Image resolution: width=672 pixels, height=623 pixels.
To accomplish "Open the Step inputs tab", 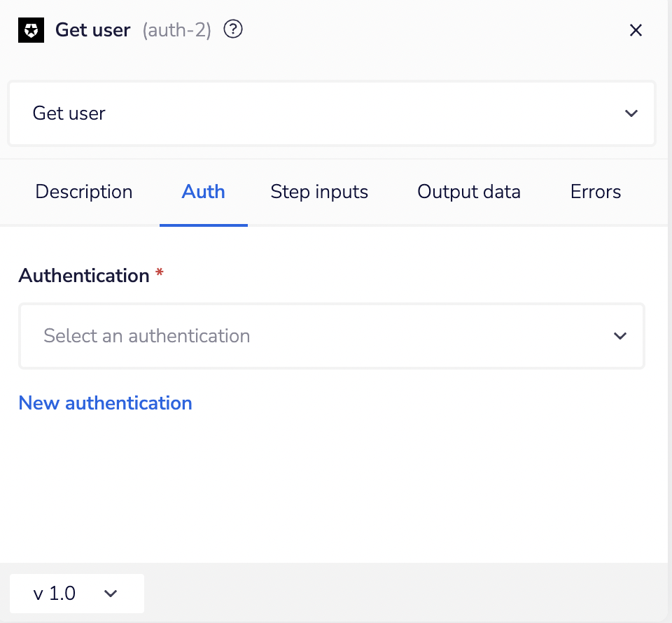I will (x=319, y=191).
